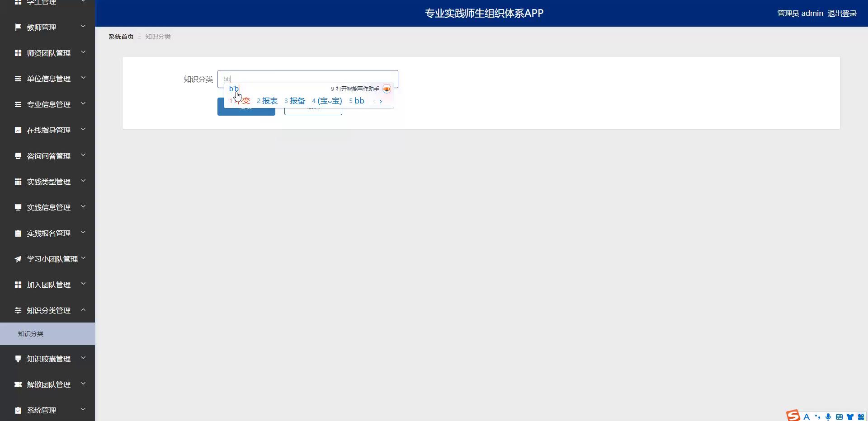Expand the 系统管理 chevron
Viewport: 868px width, 421px height.
pyautogui.click(x=83, y=410)
